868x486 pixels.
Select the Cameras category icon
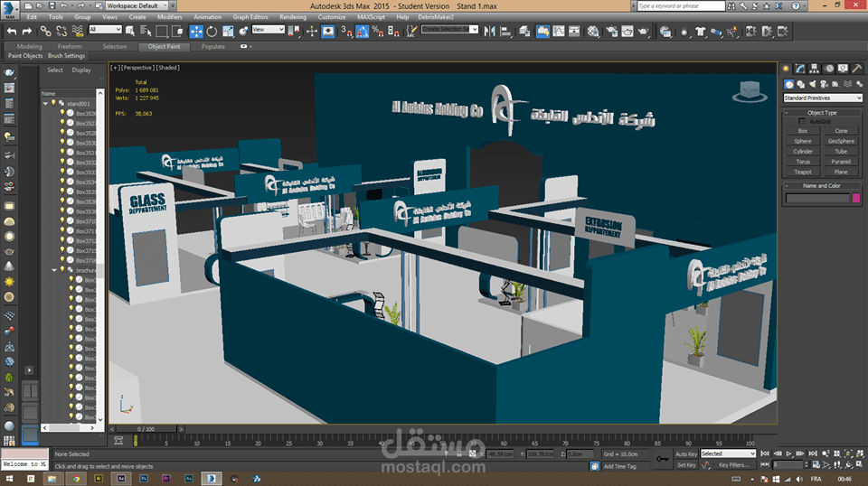point(824,84)
